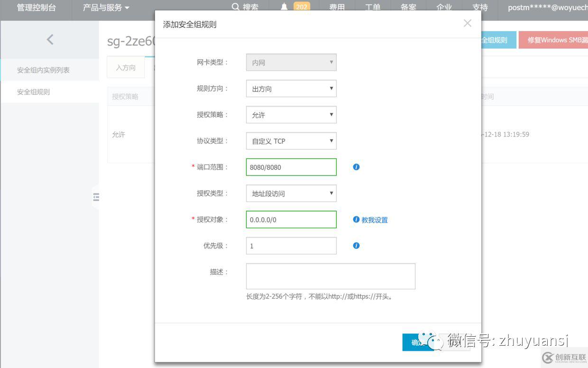This screenshot has width=588, height=368.
Task: Collapse the panel using the back chevron
Action: click(50, 39)
